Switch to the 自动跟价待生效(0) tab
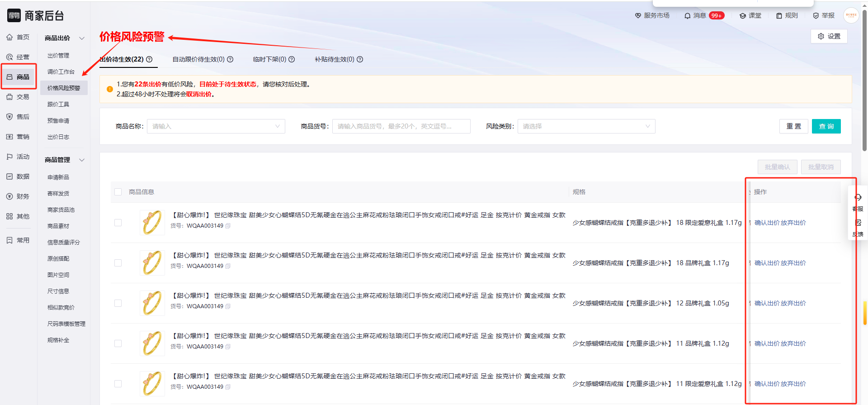The image size is (868, 405). tap(198, 59)
